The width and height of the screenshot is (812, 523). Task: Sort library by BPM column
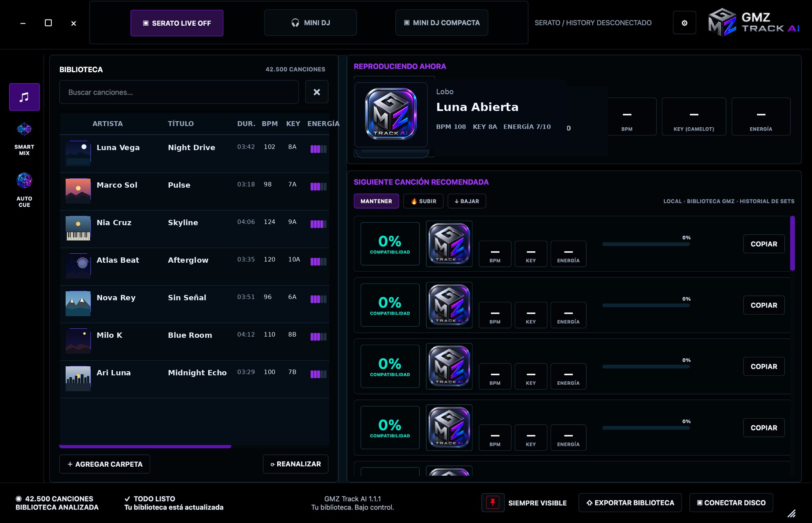tap(269, 124)
